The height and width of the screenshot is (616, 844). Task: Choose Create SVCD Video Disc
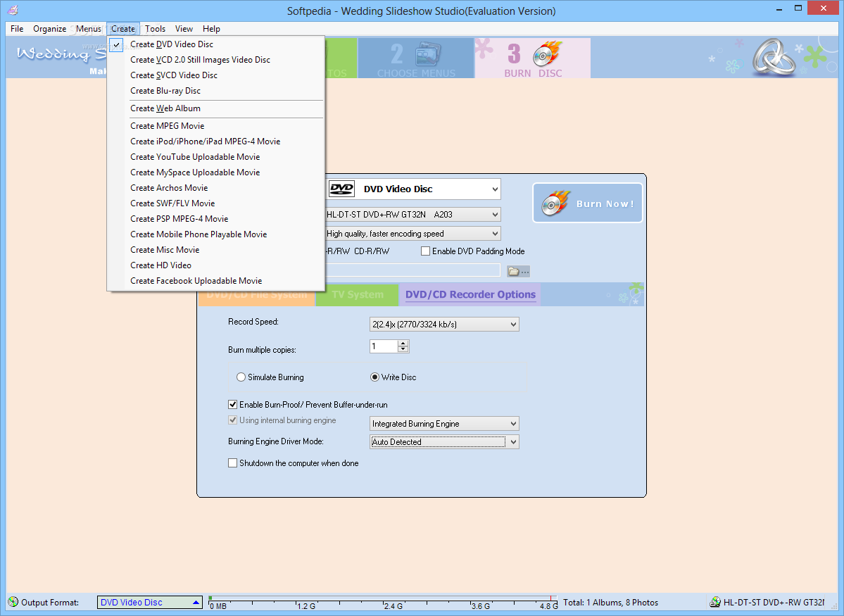[216, 75]
